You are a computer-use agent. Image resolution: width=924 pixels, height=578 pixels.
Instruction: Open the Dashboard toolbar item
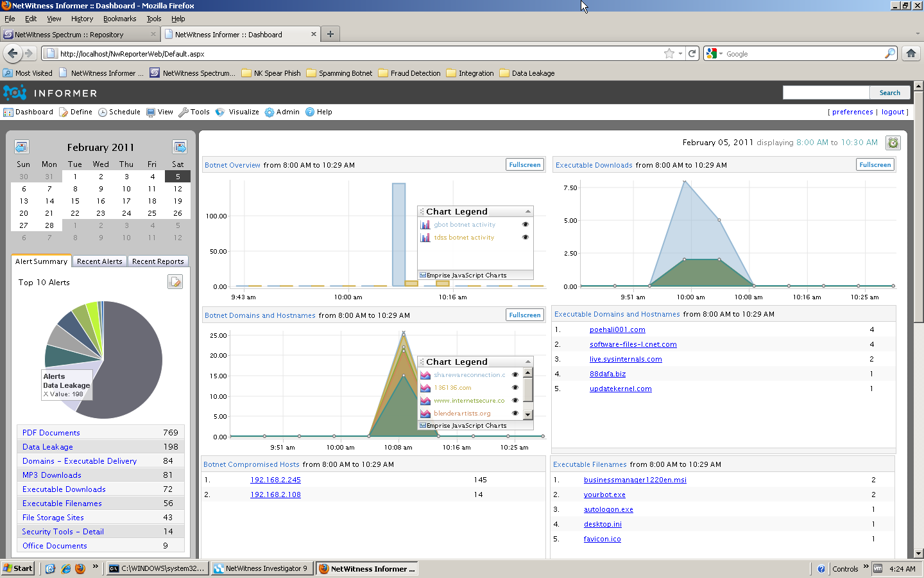point(28,112)
